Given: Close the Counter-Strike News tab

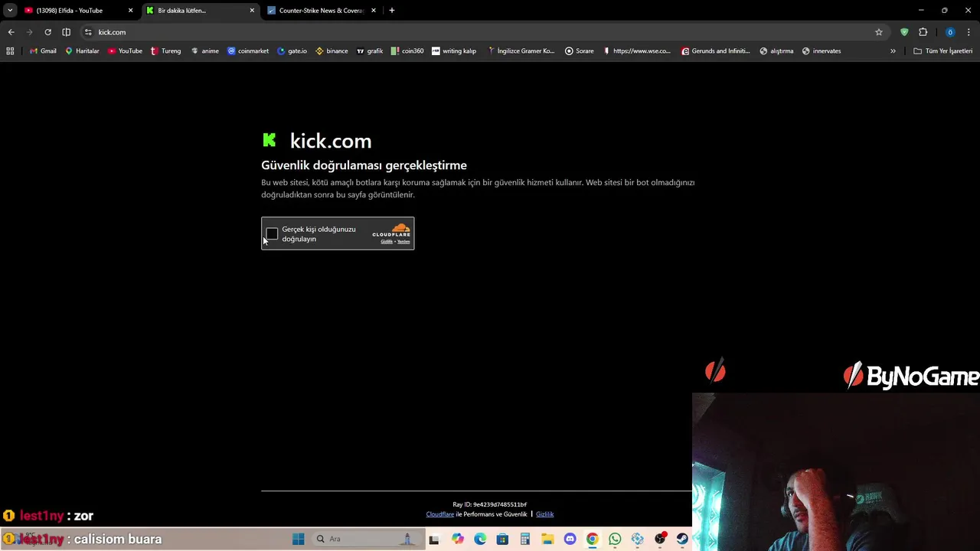Looking at the screenshot, I should click(x=374, y=11).
